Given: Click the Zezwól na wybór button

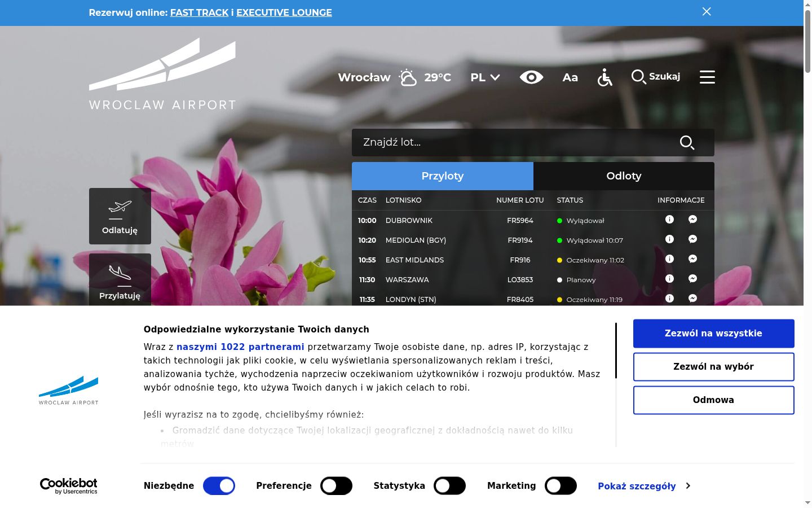Looking at the screenshot, I should (x=713, y=367).
